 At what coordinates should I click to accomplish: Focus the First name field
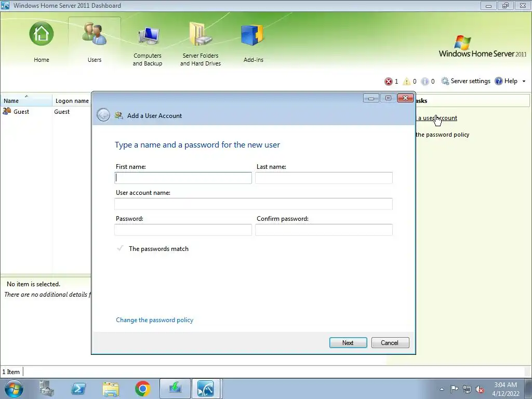coord(183,178)
